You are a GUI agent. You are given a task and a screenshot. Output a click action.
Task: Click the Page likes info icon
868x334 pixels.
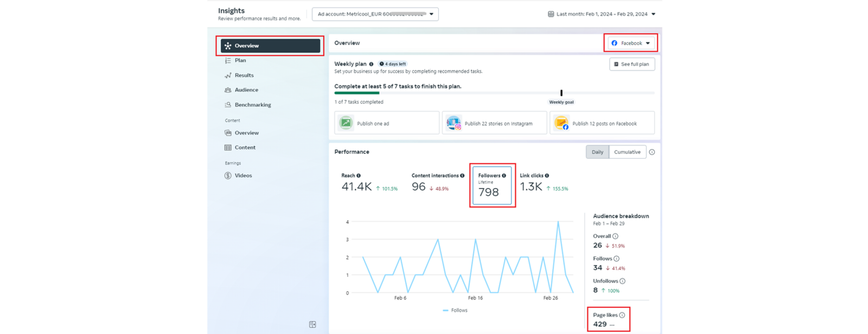pyautogui.click(x=622, y=315)
